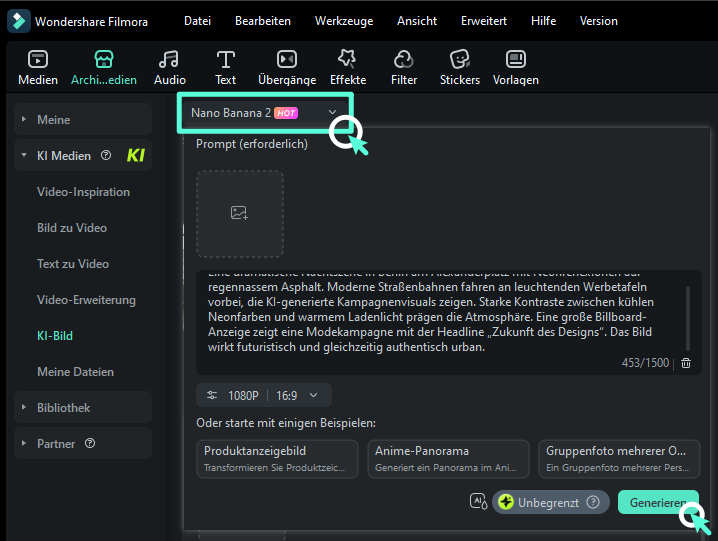Open Meine Dateien in the sidebar
This screenshot has height=541, width=718.
coord(76,372)
